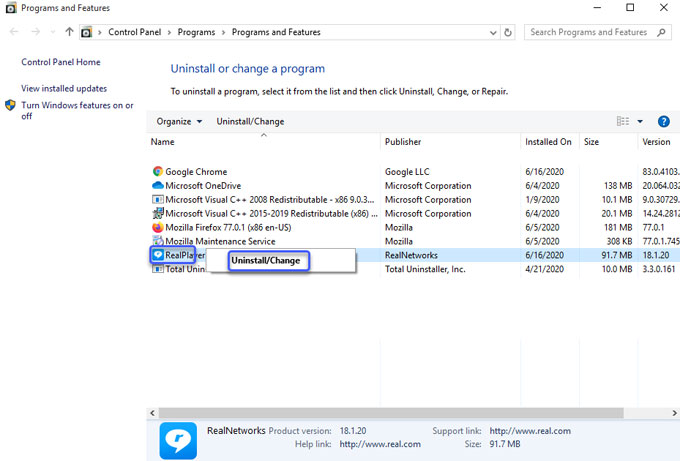Click the change view layout icon
Viewport: 680px width, 461px height.
623,121
